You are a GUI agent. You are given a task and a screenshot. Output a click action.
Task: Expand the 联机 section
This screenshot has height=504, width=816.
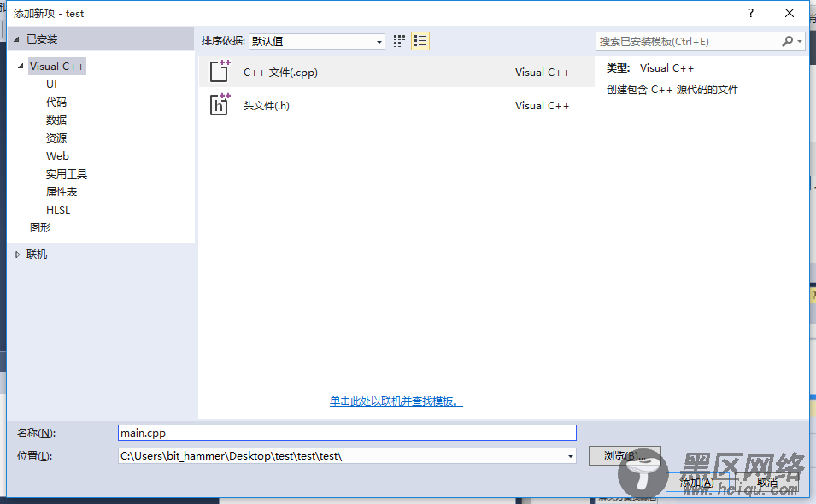tap(17, 255)
